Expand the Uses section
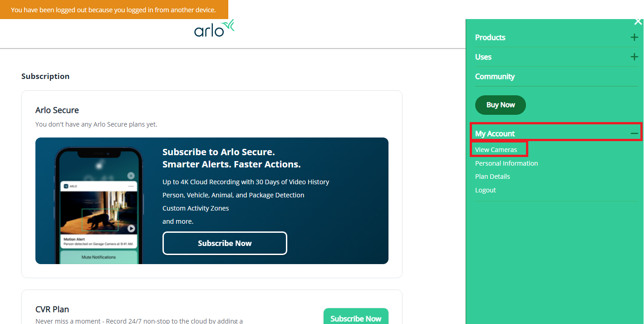Screen dimensions: 644x324 pos(634,57)
